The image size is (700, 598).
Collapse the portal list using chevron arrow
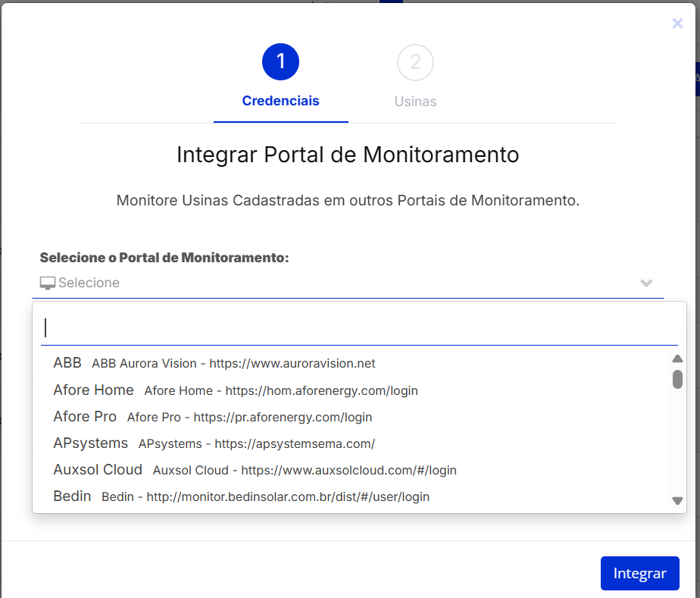click(646, 283)
